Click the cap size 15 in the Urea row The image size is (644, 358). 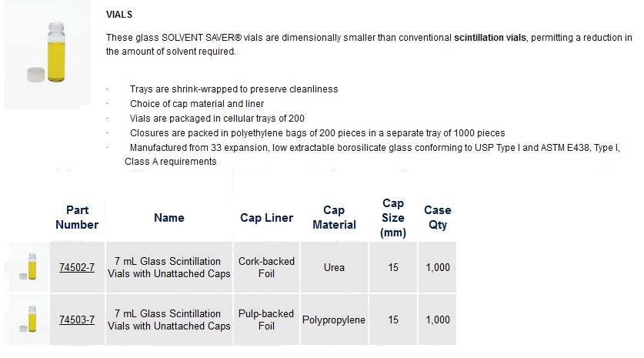pyautogui.click(x=393, y=267)
